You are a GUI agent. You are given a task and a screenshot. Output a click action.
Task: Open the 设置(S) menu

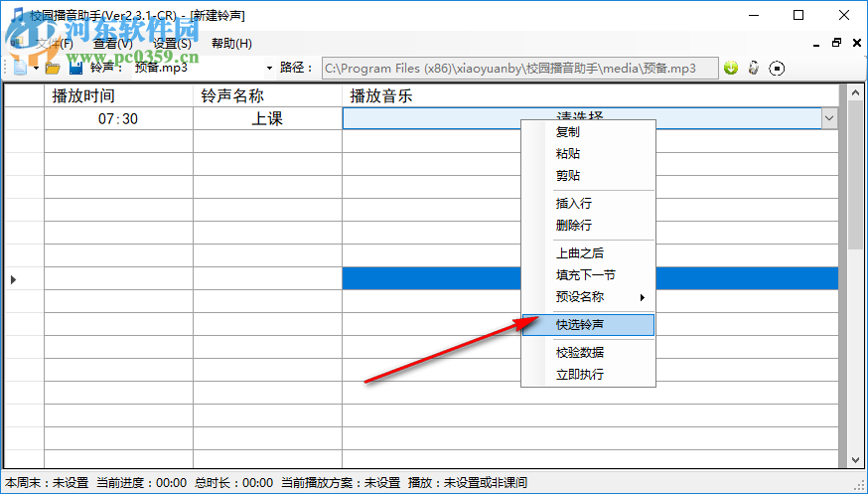tap(172, 43)
